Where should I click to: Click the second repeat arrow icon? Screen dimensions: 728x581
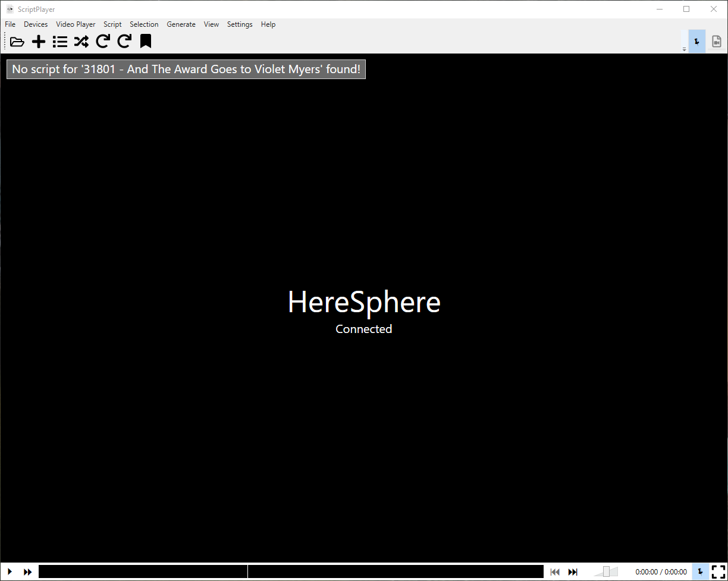click(x=124, y=41)
